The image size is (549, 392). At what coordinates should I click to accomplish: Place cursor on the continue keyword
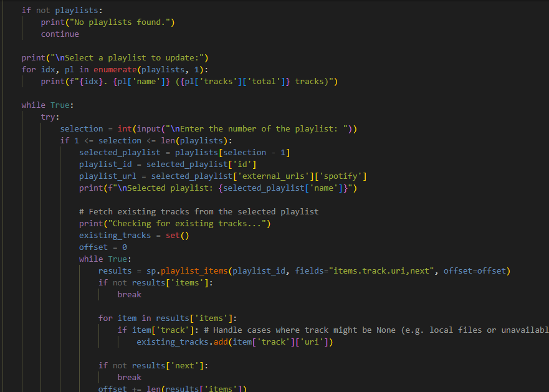coord(60,34)
